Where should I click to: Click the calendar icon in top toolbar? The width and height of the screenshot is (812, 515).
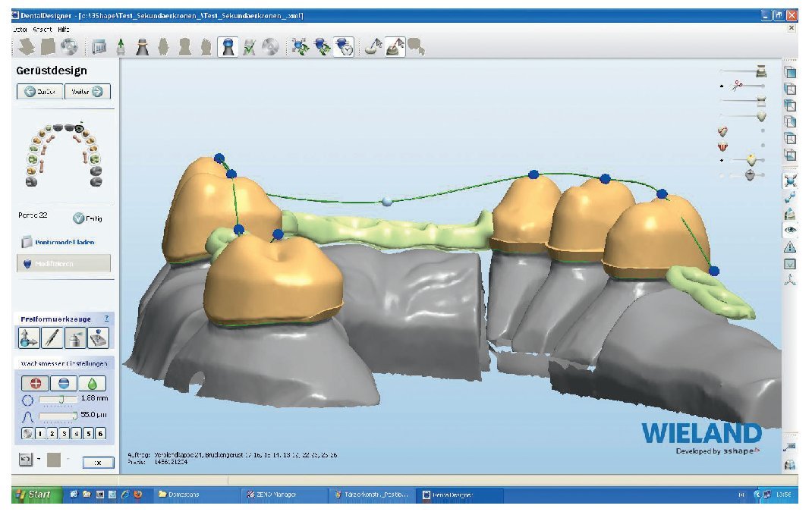(x=99, y=47)
